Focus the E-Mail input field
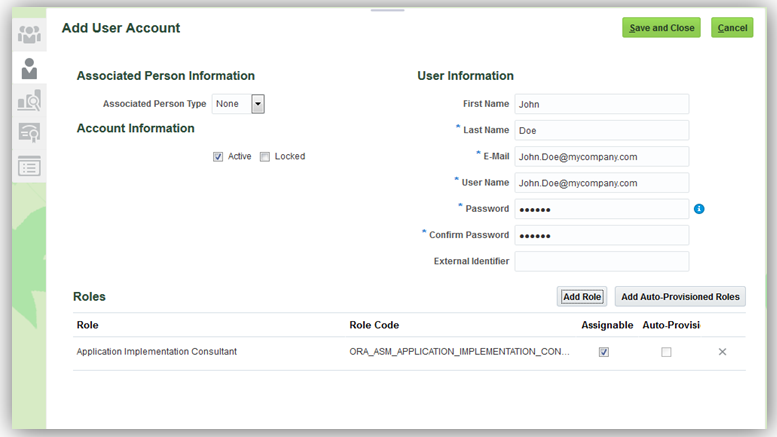The width and height of the screenshot is (777, 437). coord(601,156)
